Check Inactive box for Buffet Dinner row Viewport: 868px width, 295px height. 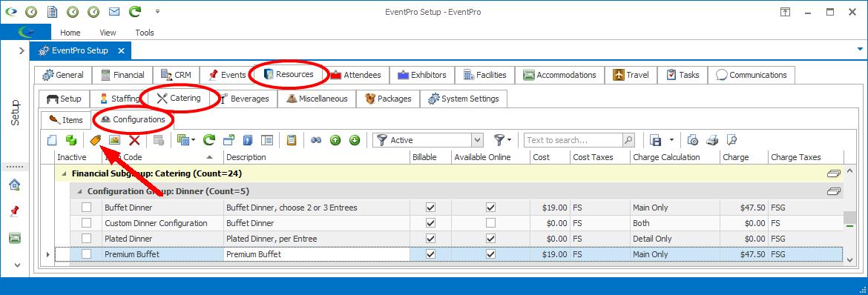(x=87, y=208)
